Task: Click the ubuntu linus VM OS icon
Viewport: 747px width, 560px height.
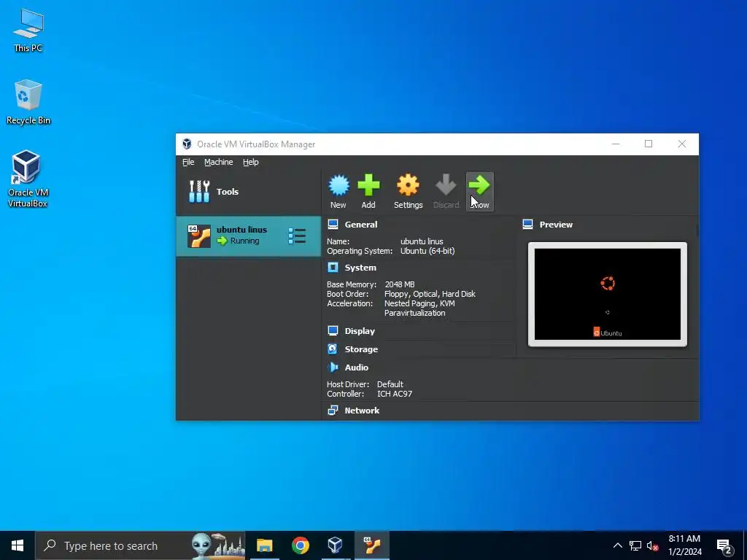Action: click(x=198, y=236)
